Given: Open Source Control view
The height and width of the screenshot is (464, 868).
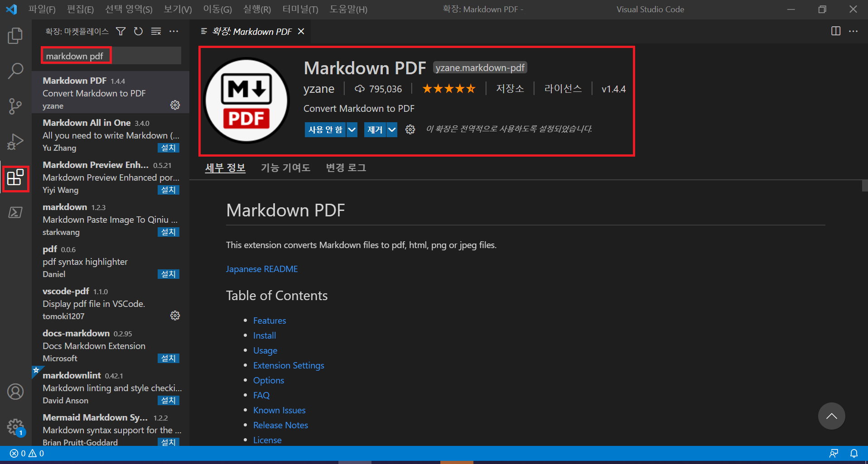Looking at the screenshot, I should click(15, 106).
